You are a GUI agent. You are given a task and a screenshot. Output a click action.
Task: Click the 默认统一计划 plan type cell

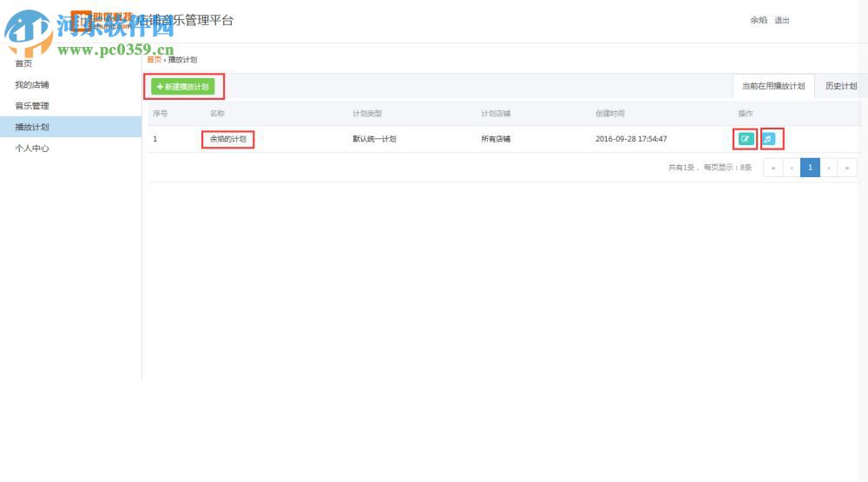pyautogui.click(x=374, y=139)
